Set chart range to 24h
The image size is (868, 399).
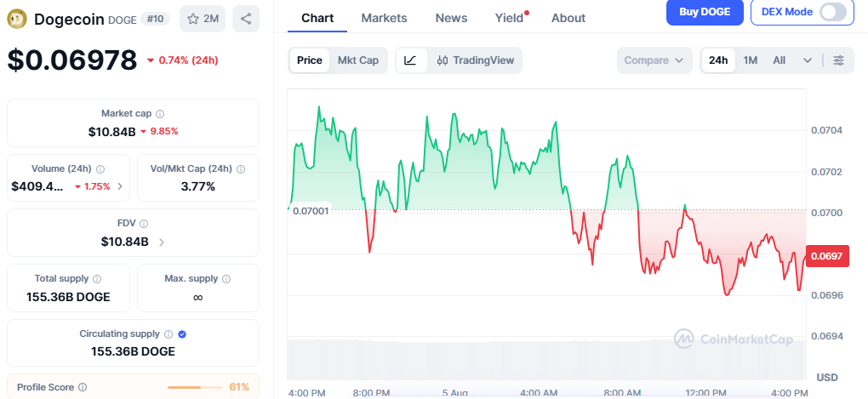718,60
